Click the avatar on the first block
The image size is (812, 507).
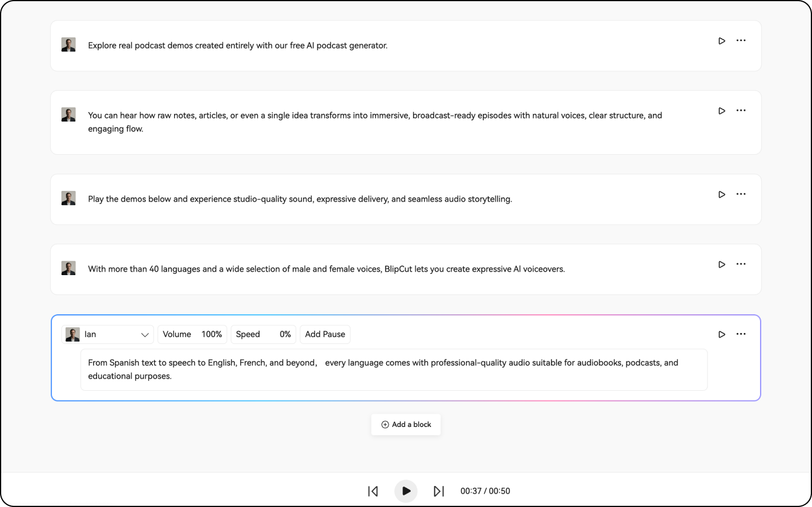pyautogui.click(x=68, y=44)
